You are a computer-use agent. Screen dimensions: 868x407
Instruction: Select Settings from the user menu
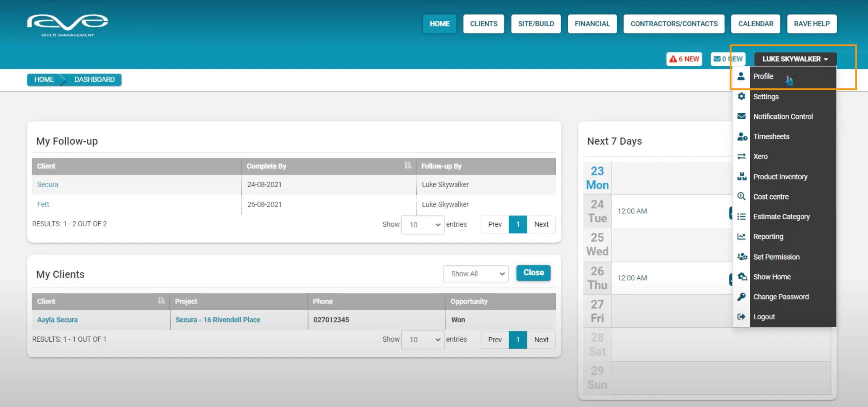(766, 97)
